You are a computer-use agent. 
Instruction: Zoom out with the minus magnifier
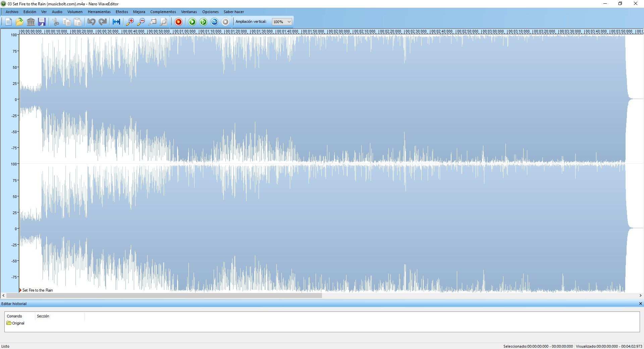141,22
